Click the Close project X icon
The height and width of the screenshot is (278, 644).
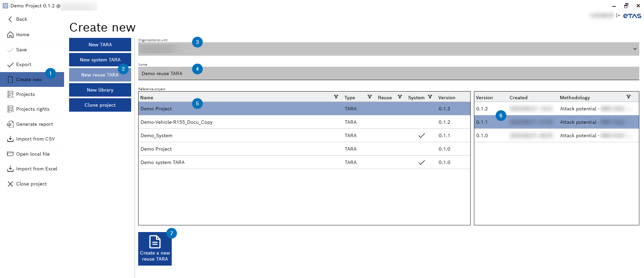[x=10, y=184]
